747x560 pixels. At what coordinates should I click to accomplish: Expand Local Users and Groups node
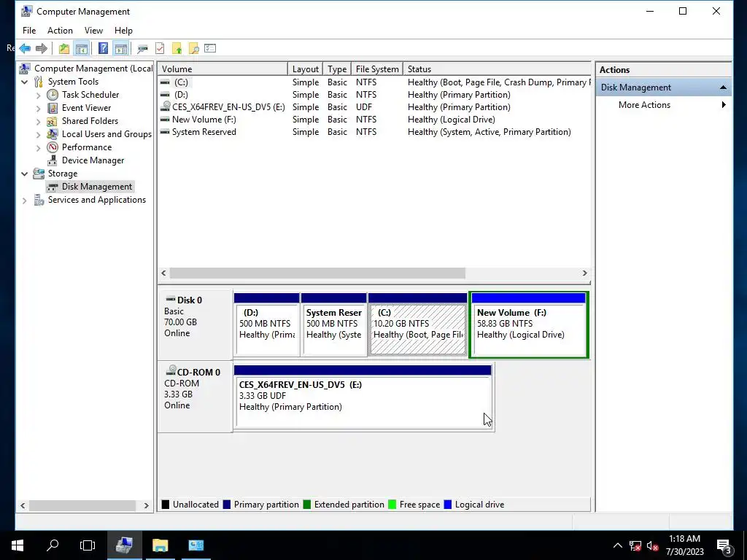coord(38,134)
